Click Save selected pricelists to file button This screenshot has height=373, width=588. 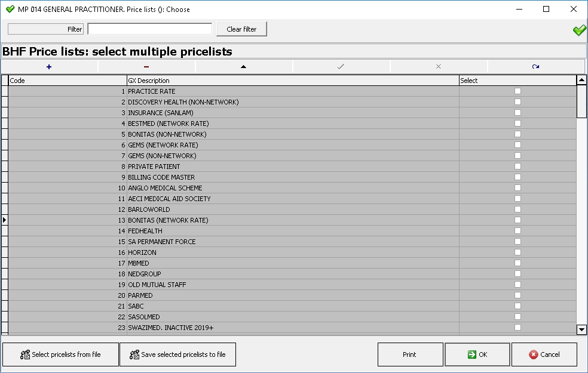(177, 354)
